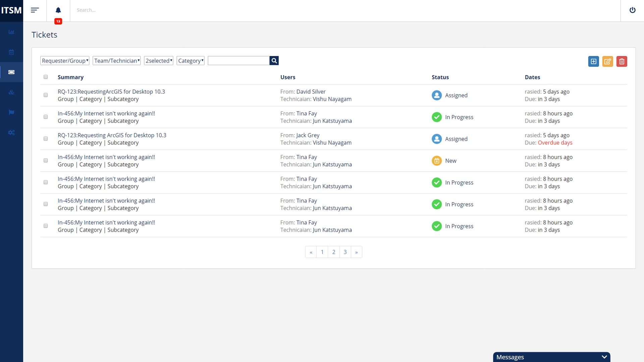644x362 pixels.
Task: Click the Messages panel title bar
Action: pyautogui.click(x=551, y=357)
